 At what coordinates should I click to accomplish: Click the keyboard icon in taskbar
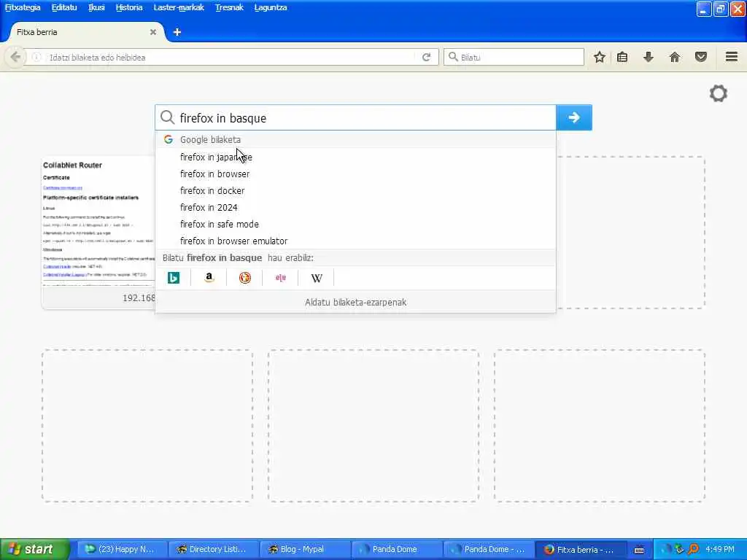(x=639, y=550)
